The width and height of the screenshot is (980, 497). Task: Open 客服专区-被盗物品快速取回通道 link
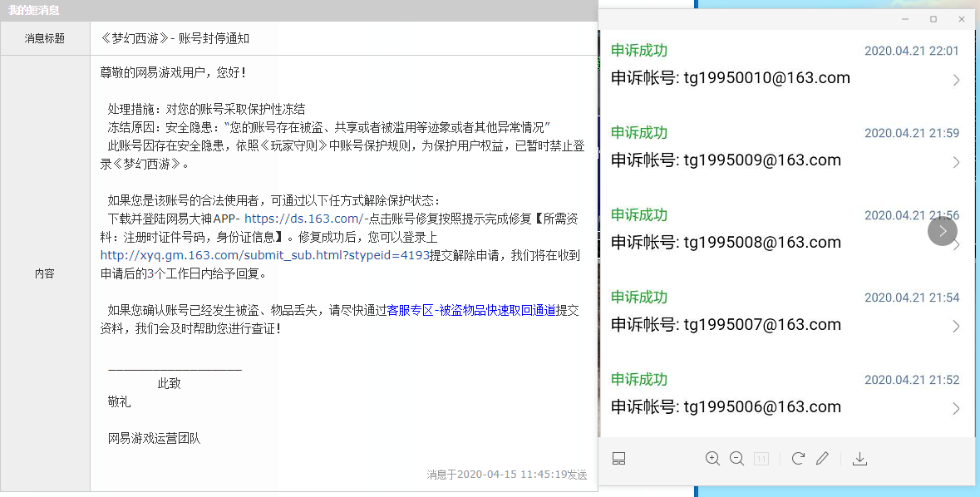click(x=471, y=310)
